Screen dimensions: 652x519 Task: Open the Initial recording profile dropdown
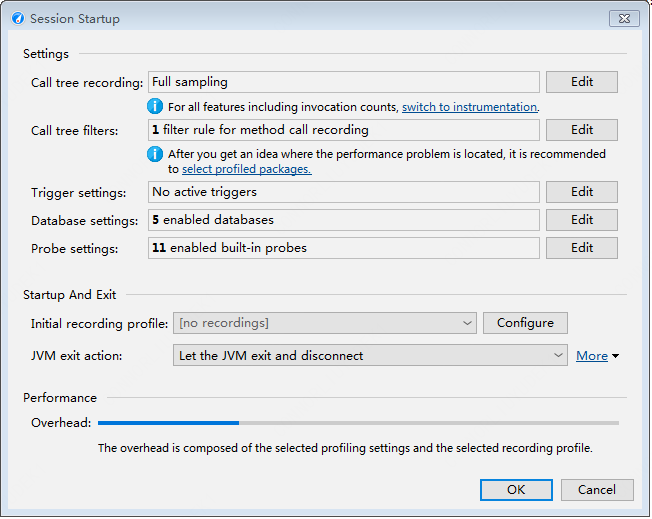(x=325, y=323)
